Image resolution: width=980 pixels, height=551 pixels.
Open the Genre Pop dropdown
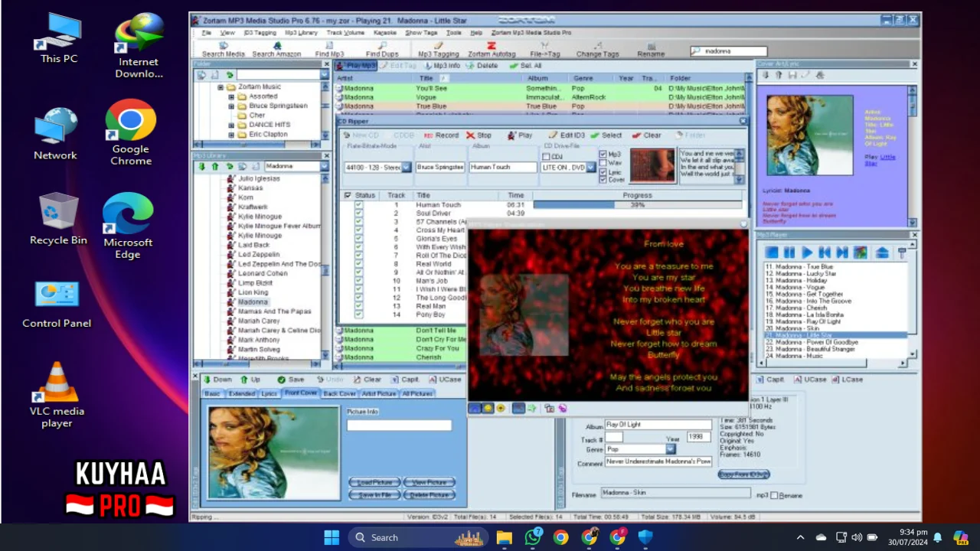point(670,449)
